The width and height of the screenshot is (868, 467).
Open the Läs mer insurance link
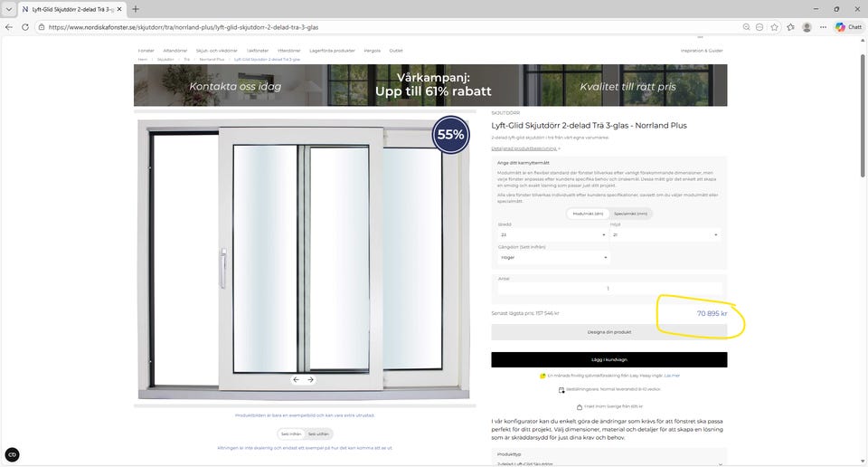672,376
